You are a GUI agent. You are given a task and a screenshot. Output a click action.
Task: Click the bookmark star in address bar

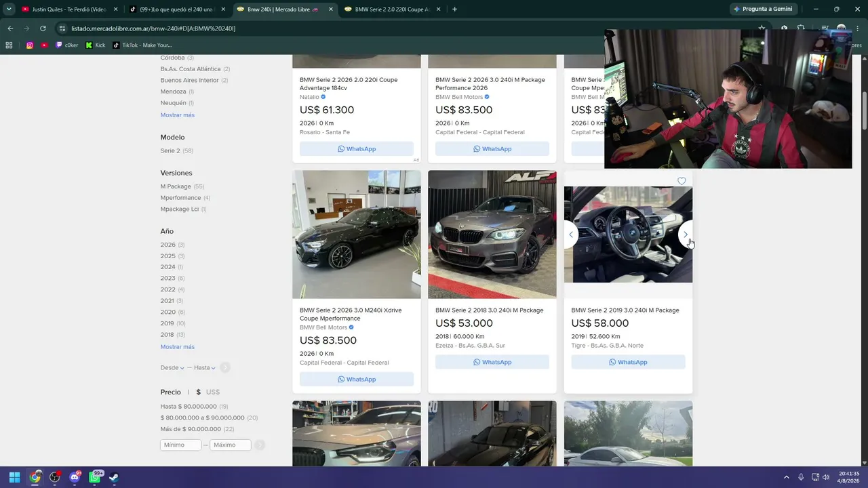(762, 28)
